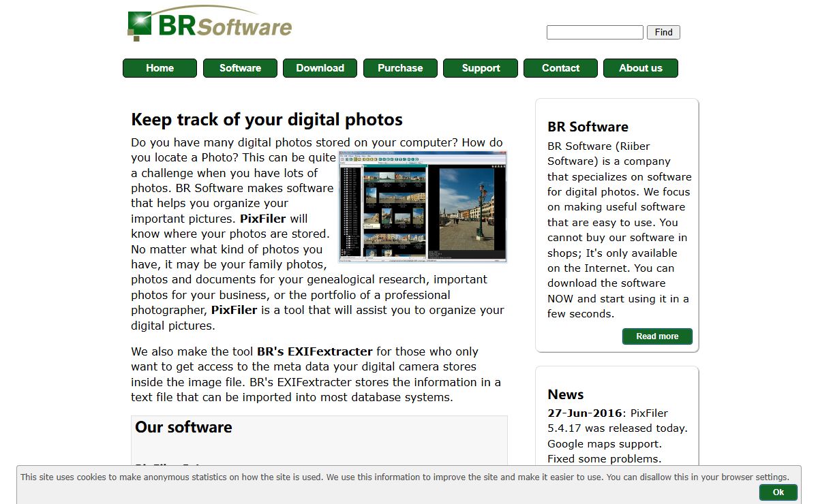
Task: Open the About us page
Action: click(641, 68)
